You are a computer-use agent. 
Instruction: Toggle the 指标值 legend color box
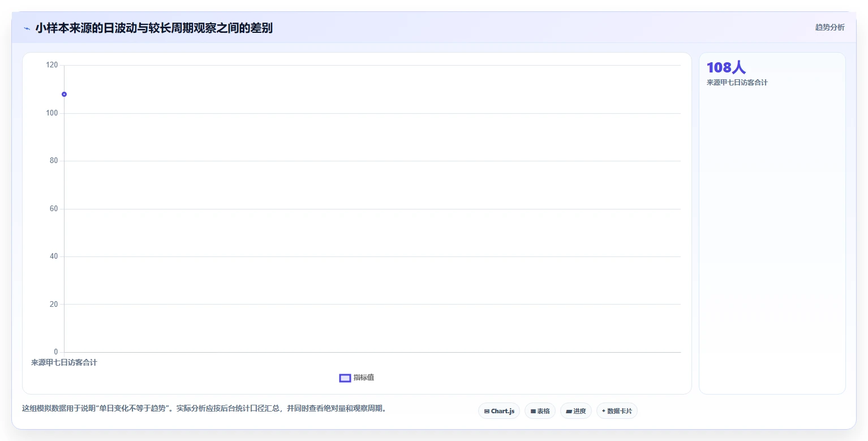345,378
